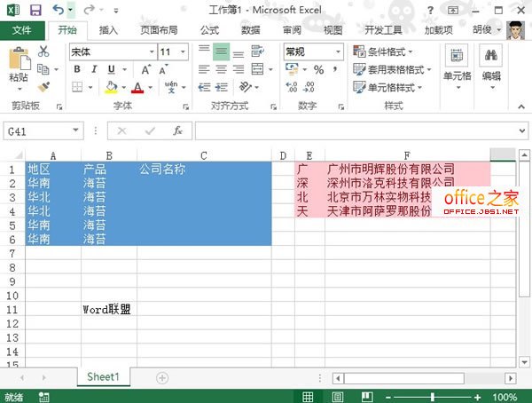Align text left in cells
532x403 pixels.
[x=204, y=69]
